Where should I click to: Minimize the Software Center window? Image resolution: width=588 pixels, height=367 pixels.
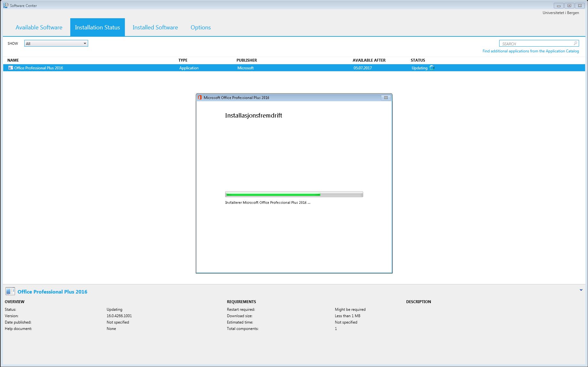(559, 5)
